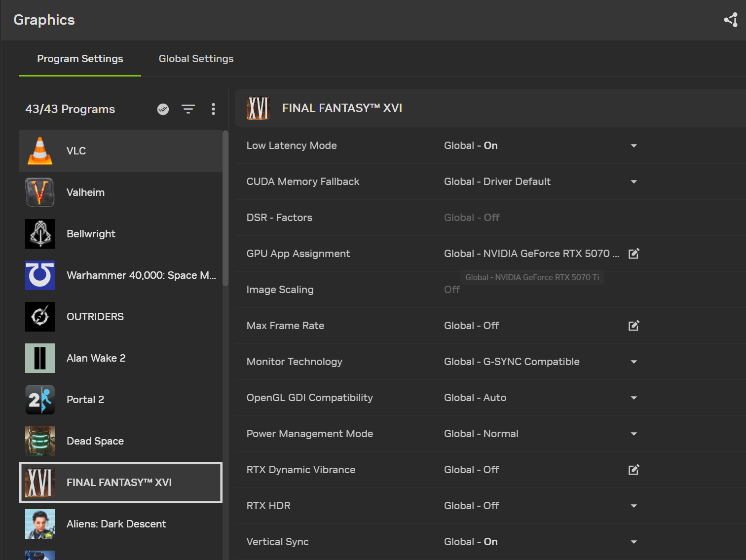
Task: Select the Program Settings tab
Action: click(x=80, y=59)
